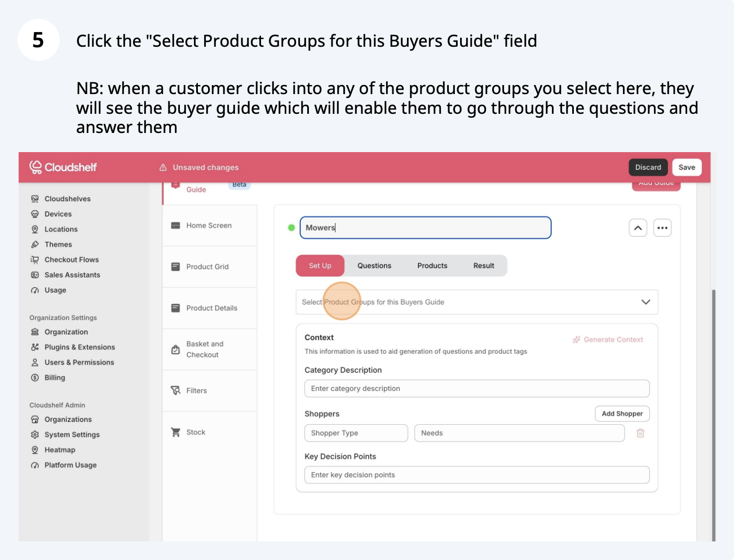
Task: Open Select Product Groups dropdown
Action: pos(645,302)
